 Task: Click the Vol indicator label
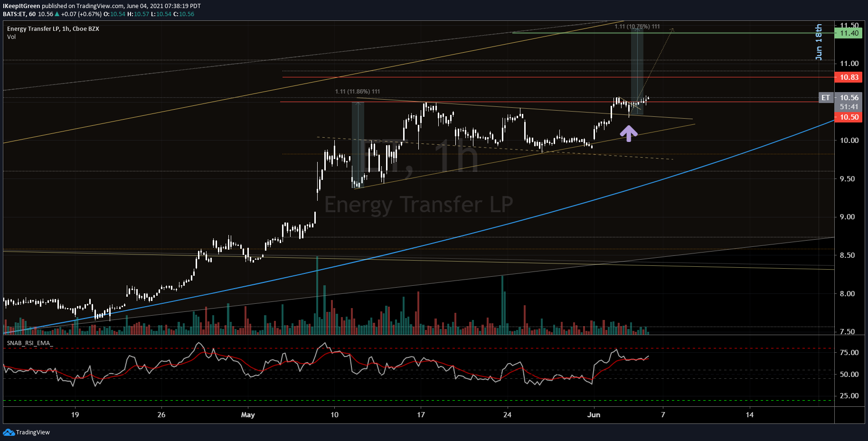tap(11, 37)
